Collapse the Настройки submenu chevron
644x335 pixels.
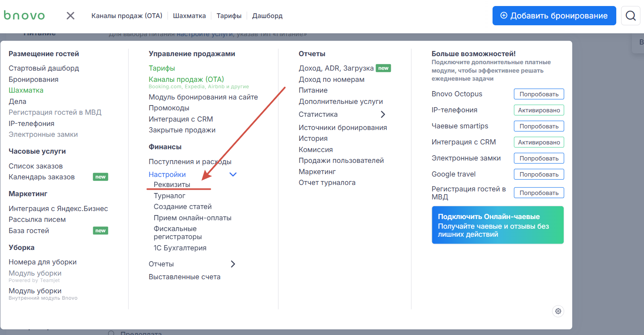pyautogui.click(x=233, y=175)
